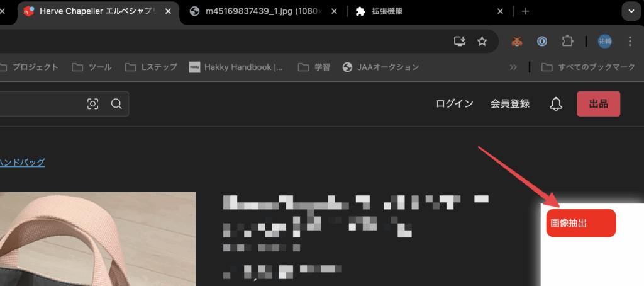Bookmark this page with the star icon
Viewport: 644px width, 286px height.
tap(482, 42)
